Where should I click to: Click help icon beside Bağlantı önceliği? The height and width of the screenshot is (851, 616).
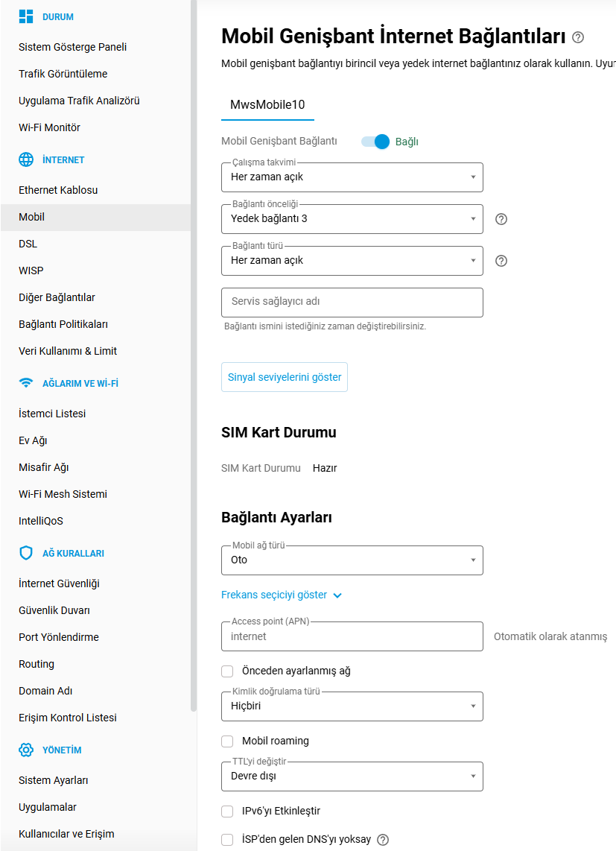pos(501,219)
